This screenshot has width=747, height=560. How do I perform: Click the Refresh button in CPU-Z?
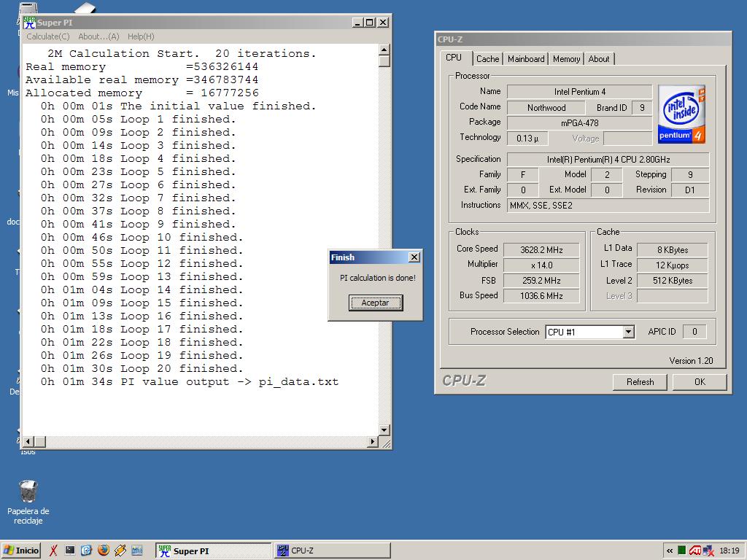click(x=640, y=382)
